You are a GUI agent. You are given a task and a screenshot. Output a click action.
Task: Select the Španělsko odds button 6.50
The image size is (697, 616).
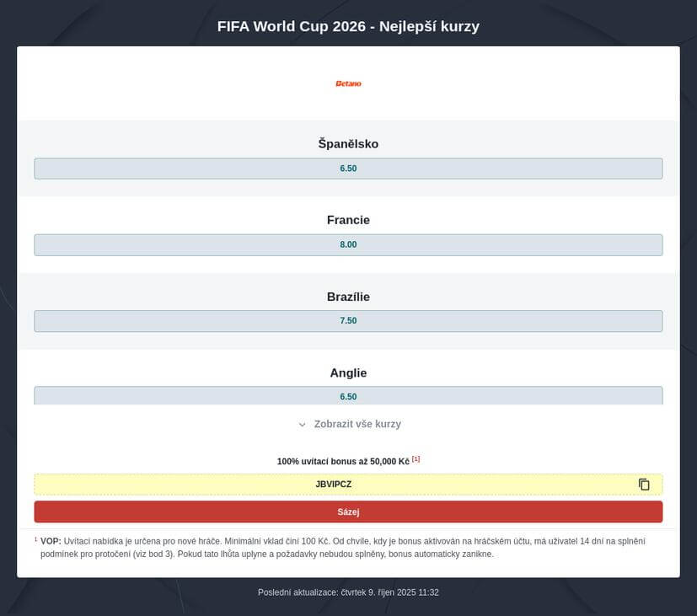pyautogui.click(x=348, y=169)
